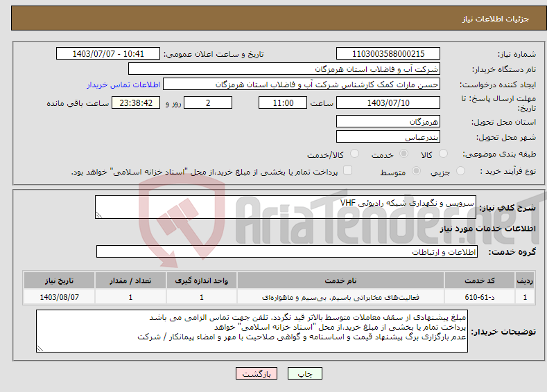Viewport: 547px width, 392px height.
Task: Click the request creator field حسن مارات
Action: (x=302, y=84)
